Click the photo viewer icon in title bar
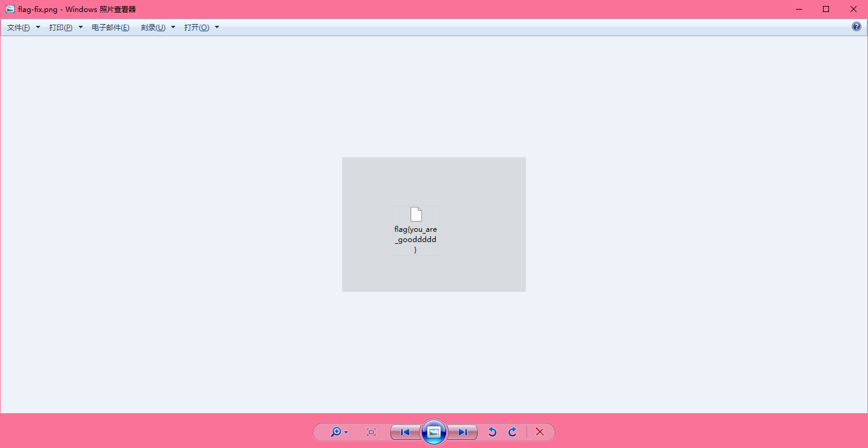 [10, 10]
